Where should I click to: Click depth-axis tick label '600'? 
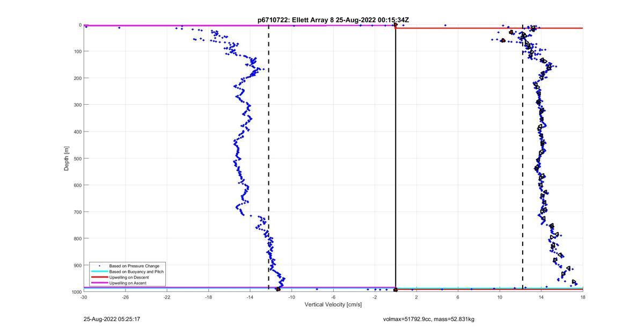pyautogui.click(x=78, y=185)
